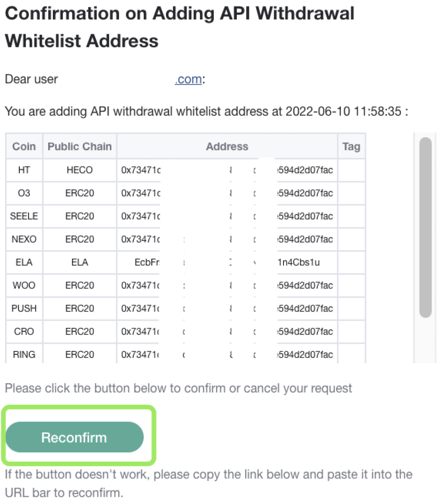Click the Address column header
The width and height of the screenshot is (447, 504).
(227, 146)
